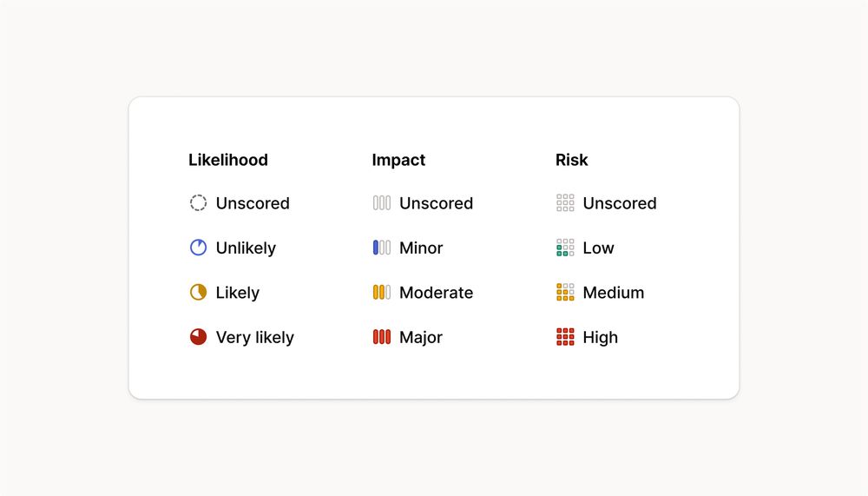
Task: Click the dashed circle Unscored likelihood icon
Action: coord(198,203)
